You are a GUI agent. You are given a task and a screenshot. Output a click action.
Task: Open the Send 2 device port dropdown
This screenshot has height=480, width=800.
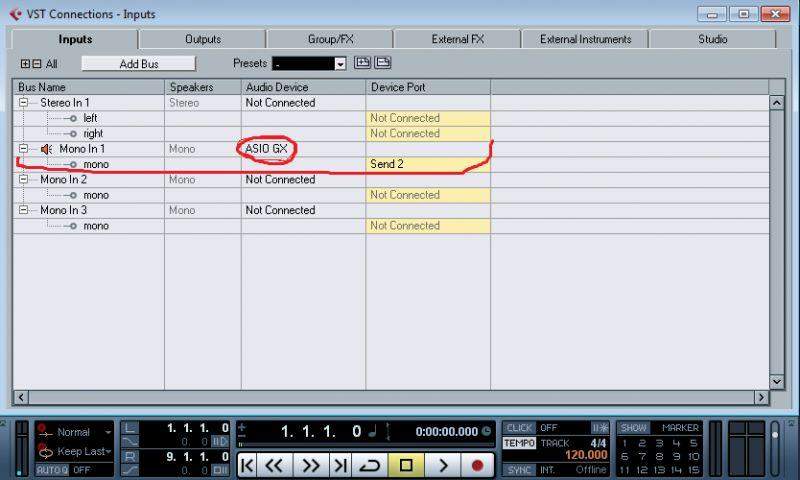(428, 164)
